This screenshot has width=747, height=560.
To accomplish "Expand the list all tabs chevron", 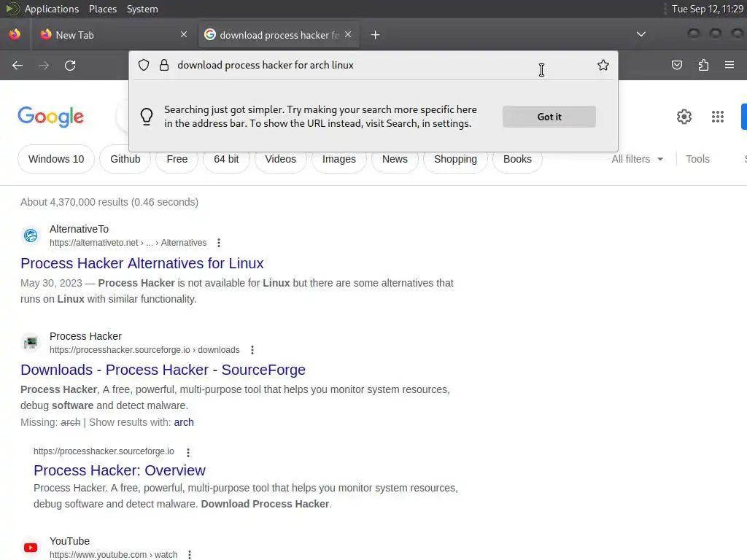I will coord(641,34).
